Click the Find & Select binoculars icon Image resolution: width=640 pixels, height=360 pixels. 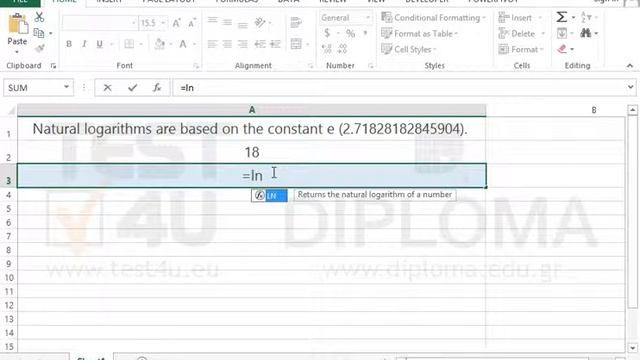point(586,33)
